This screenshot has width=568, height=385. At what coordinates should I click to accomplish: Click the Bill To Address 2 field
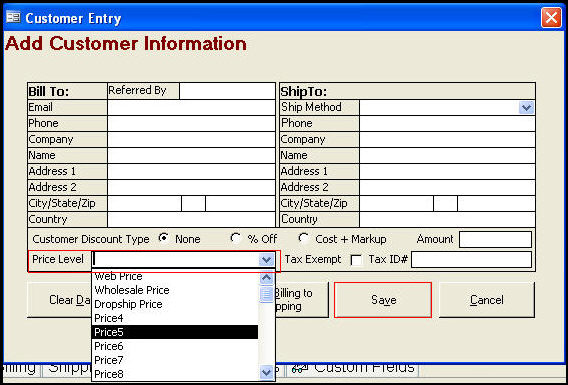(191, 187)
